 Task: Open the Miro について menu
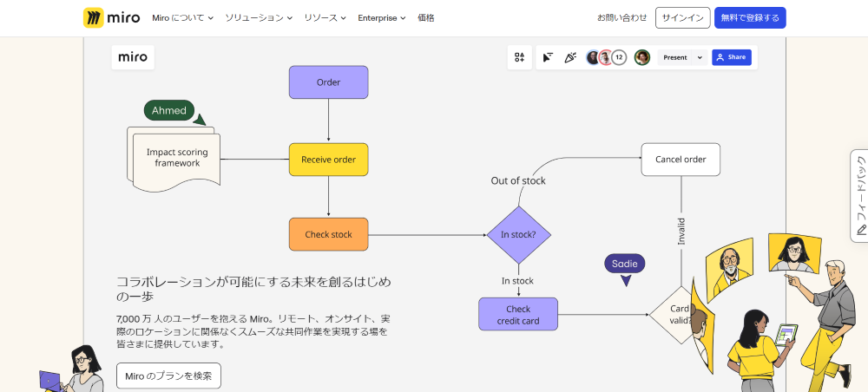click(182, 17)
